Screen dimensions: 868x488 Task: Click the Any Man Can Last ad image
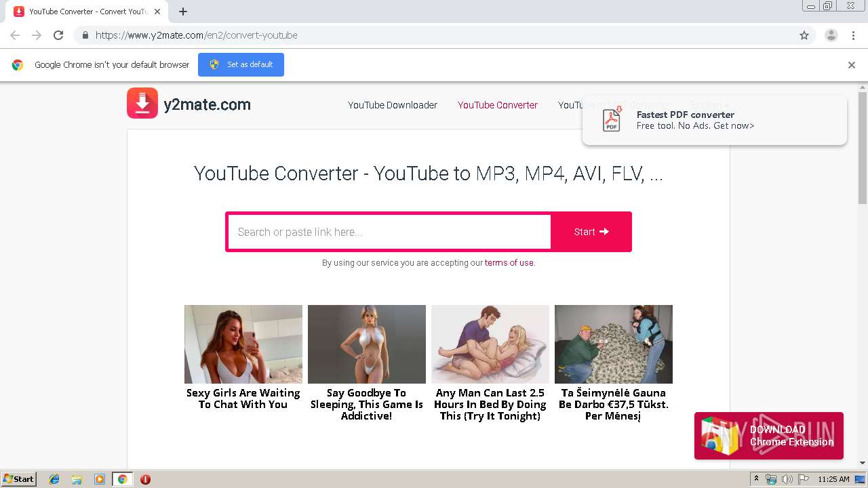(490, 344)
